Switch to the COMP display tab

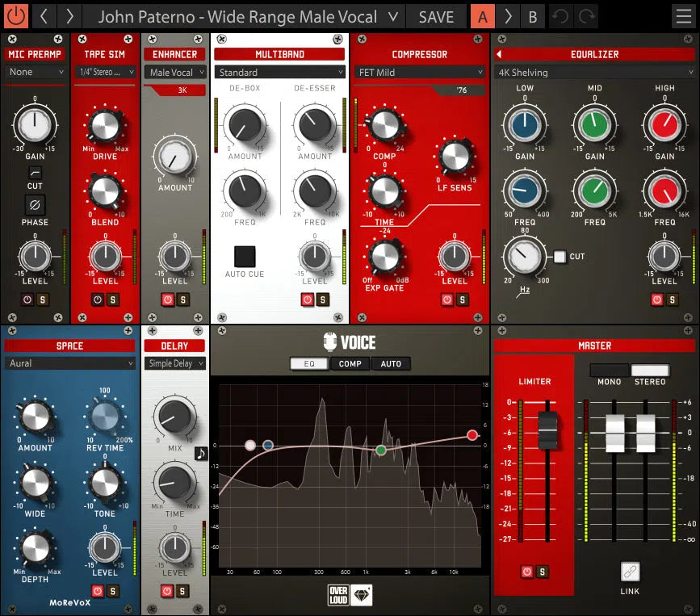coord(350,363)
